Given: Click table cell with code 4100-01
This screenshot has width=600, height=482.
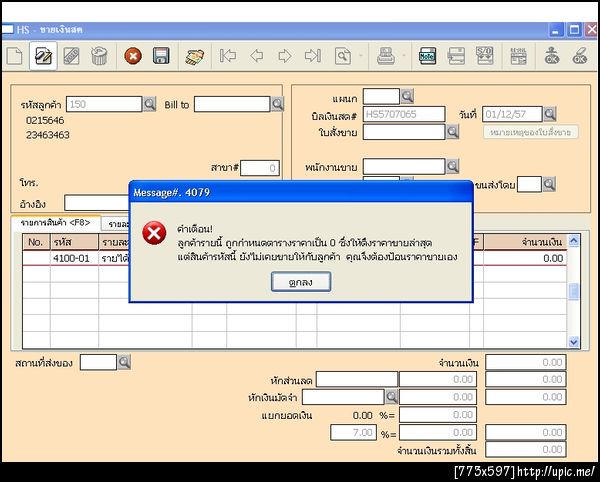Looking at the screenshot, I should [74, 258].
